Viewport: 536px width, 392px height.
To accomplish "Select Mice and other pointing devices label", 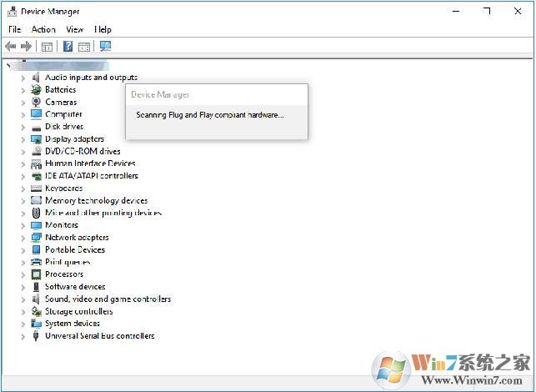I will click(103, 213).
